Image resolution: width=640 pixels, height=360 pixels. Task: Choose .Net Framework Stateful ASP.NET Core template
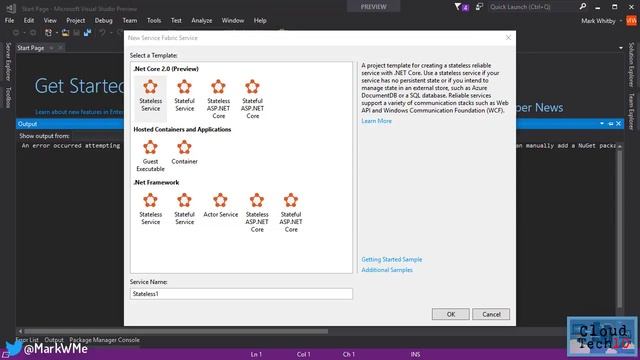[x=291, y=213]
